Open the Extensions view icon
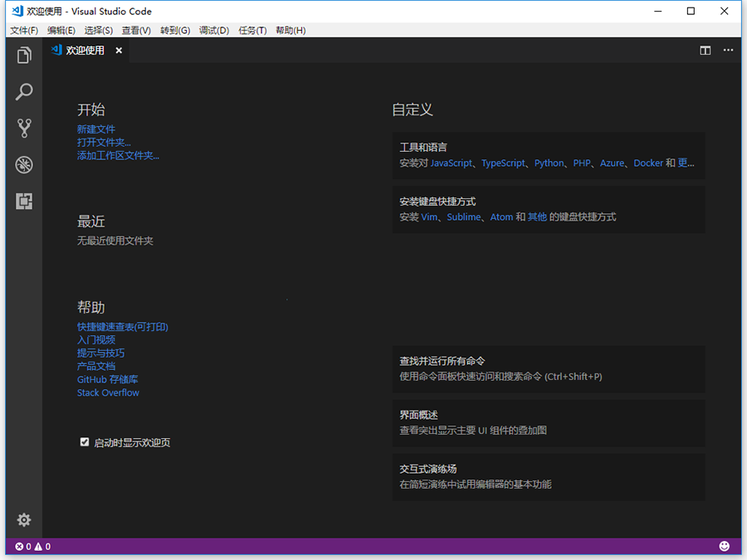The image size is (747, 560). [24, 202]
